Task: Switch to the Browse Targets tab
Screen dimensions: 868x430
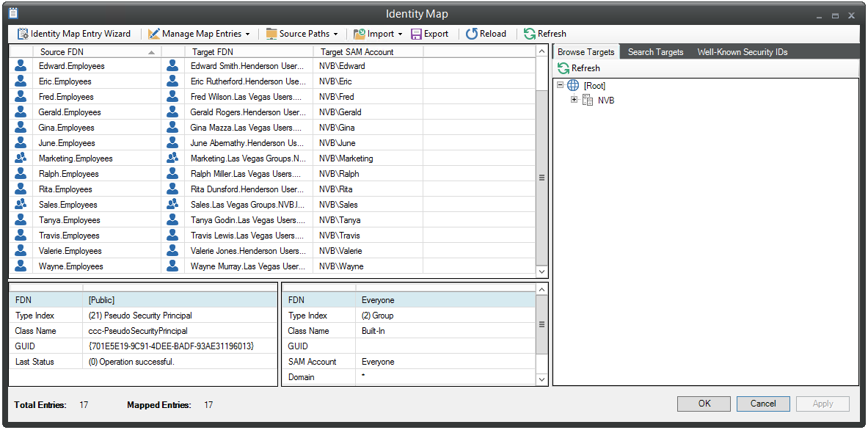Action: coord(586,52)
